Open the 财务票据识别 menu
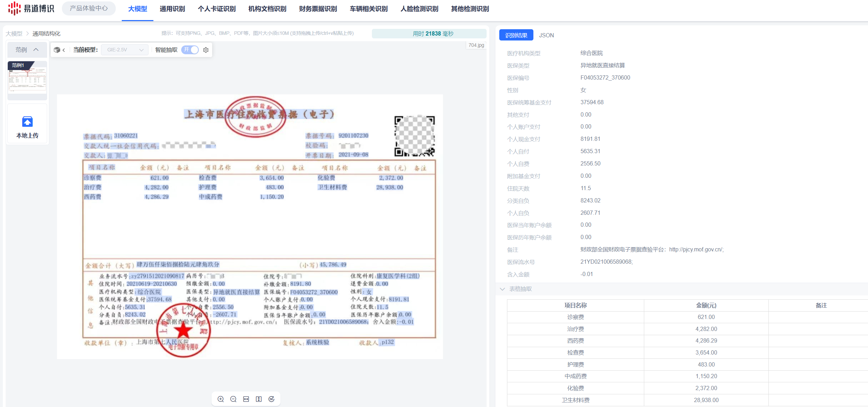Screen dimensions: 868x407 click(x=318, y=9)
